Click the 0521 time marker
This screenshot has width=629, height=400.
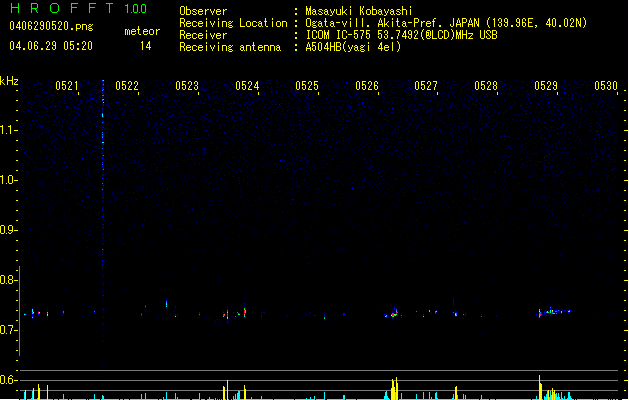click(x=67, y=86)
